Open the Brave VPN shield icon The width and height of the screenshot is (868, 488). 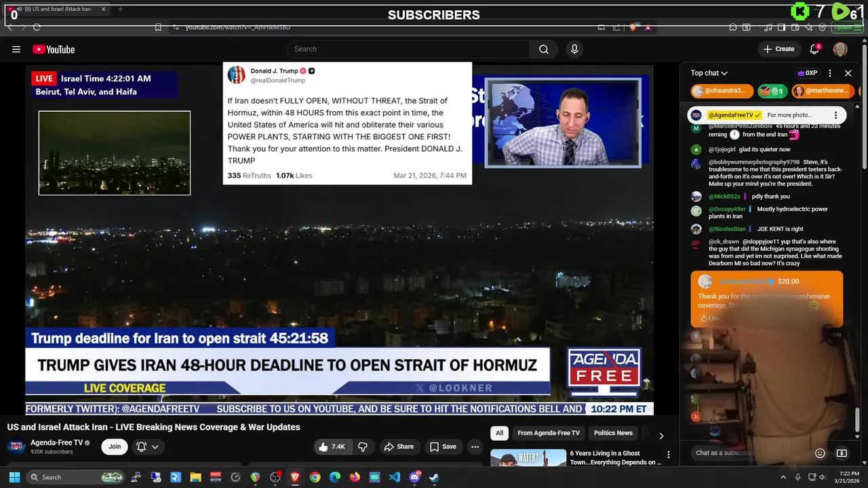coord(822,27)
